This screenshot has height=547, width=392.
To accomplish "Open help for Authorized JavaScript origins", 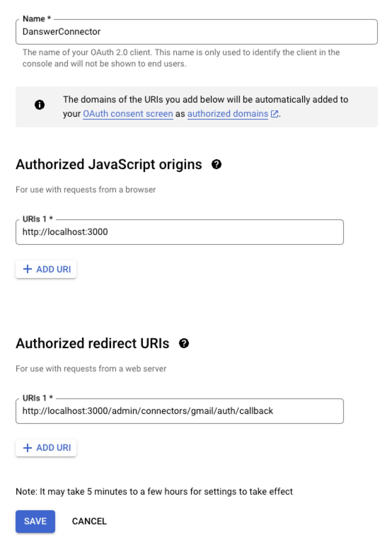I will [217, 164].
